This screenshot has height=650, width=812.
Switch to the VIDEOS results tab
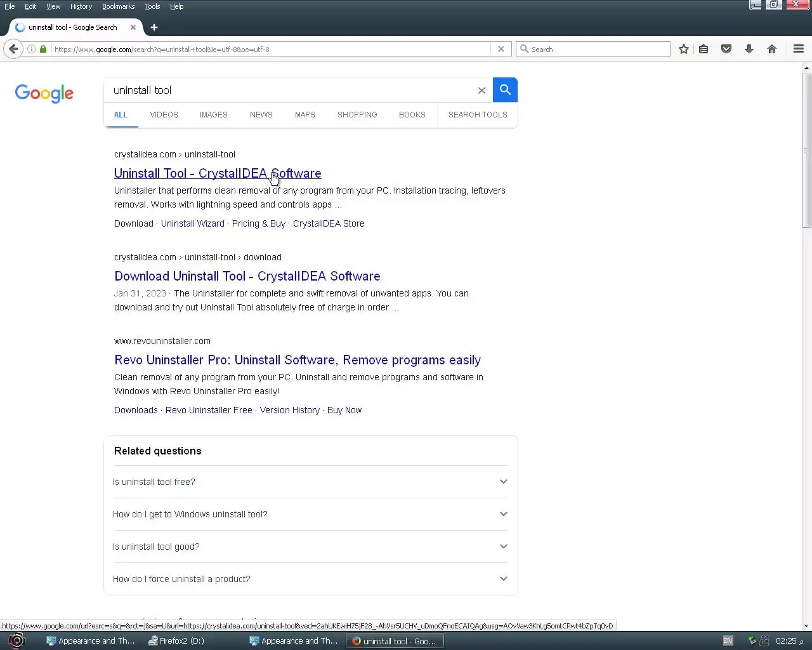click(x=164, y=115)
